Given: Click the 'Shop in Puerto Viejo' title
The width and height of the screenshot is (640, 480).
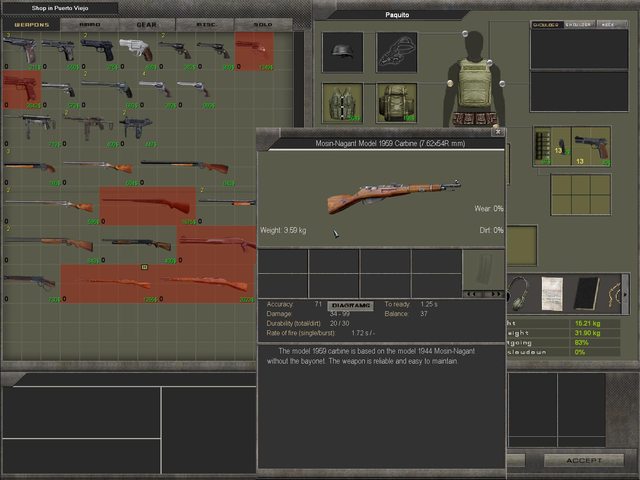Looking at the screenshot, I should (60, 8).
